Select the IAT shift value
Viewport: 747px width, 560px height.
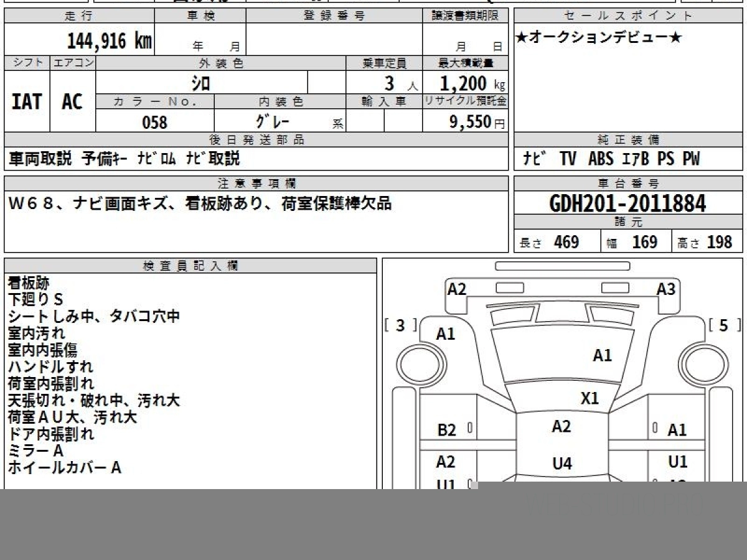[x=27, y=101]
